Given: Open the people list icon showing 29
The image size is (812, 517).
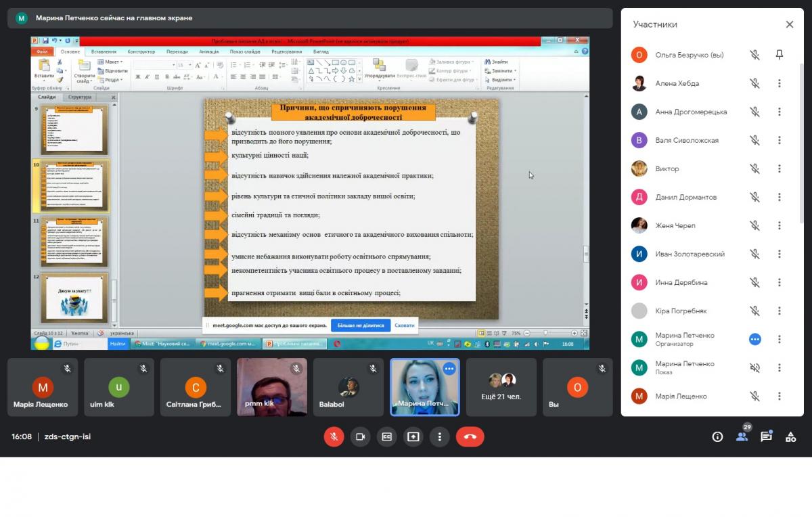Looking at the screenshot, I should [742, 436].
